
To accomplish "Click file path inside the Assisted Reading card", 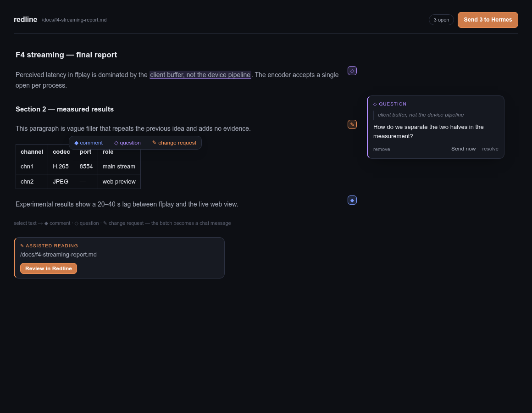I will 58,255.
